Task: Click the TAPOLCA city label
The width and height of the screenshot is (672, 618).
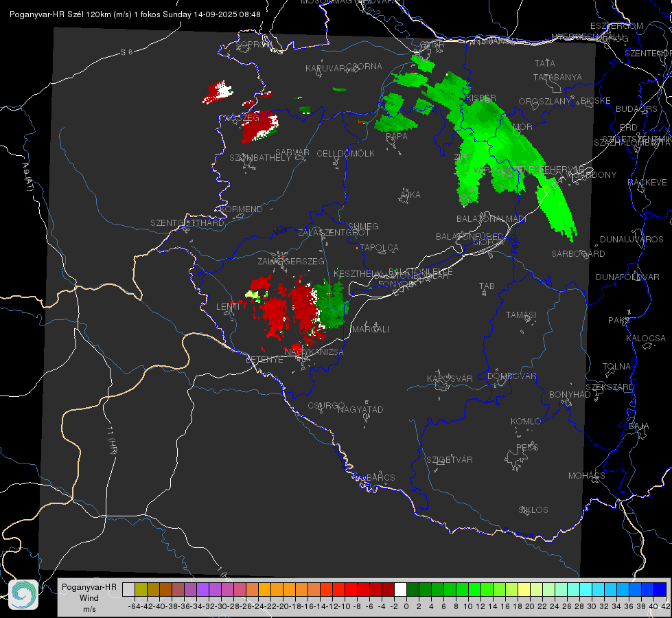Action: coord(380,248)
